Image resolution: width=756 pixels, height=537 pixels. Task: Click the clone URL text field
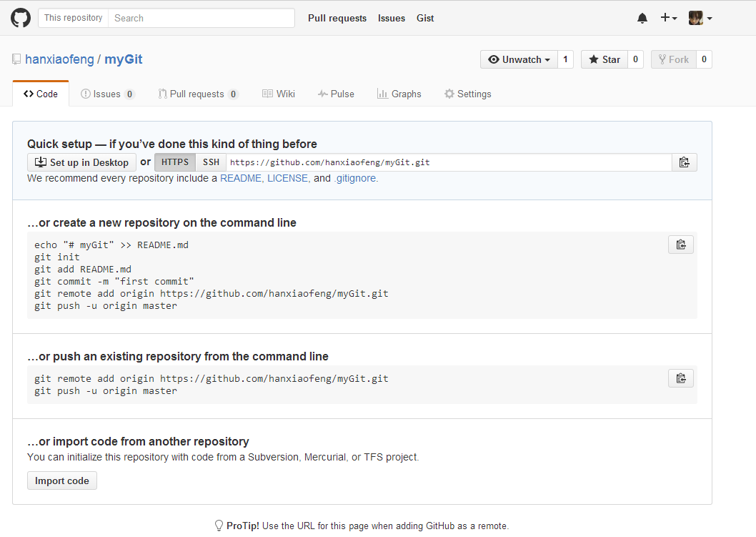[x=449, y=162]
